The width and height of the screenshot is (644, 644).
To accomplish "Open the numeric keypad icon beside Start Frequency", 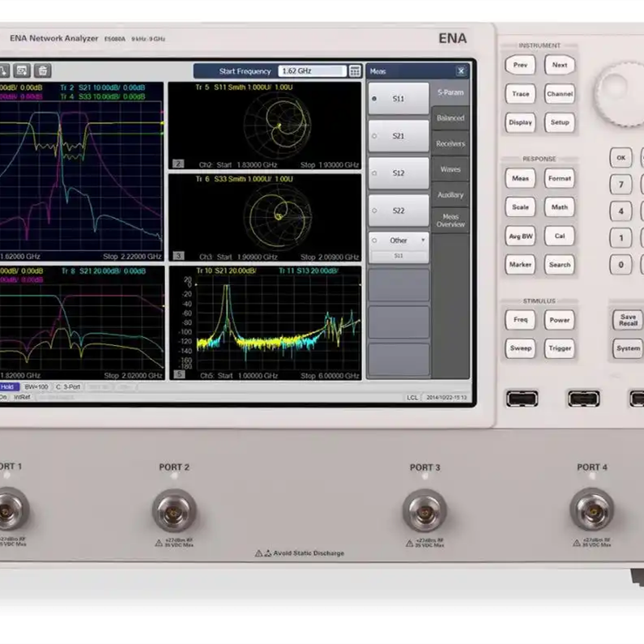I will [355, 71].
